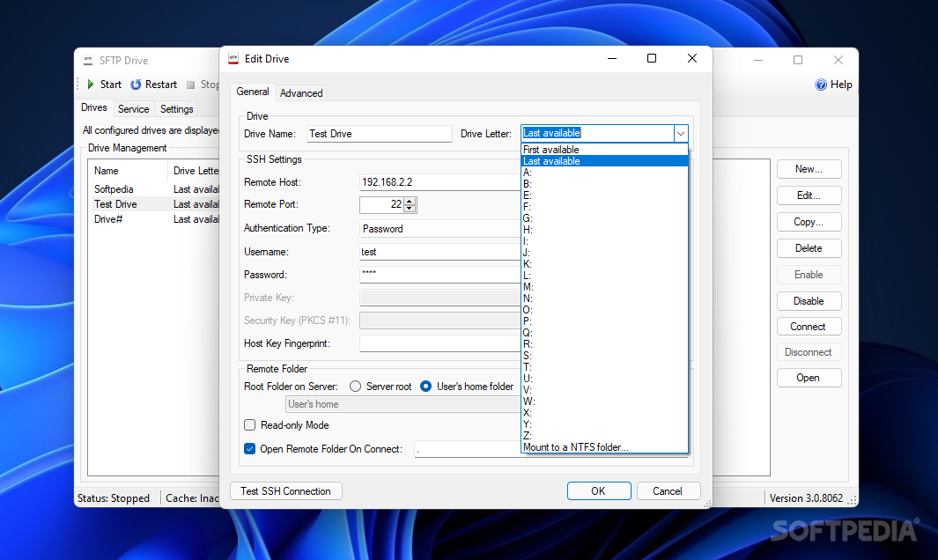Click the Authentication Type combo box
938x560 pixels.
point(440,229)
